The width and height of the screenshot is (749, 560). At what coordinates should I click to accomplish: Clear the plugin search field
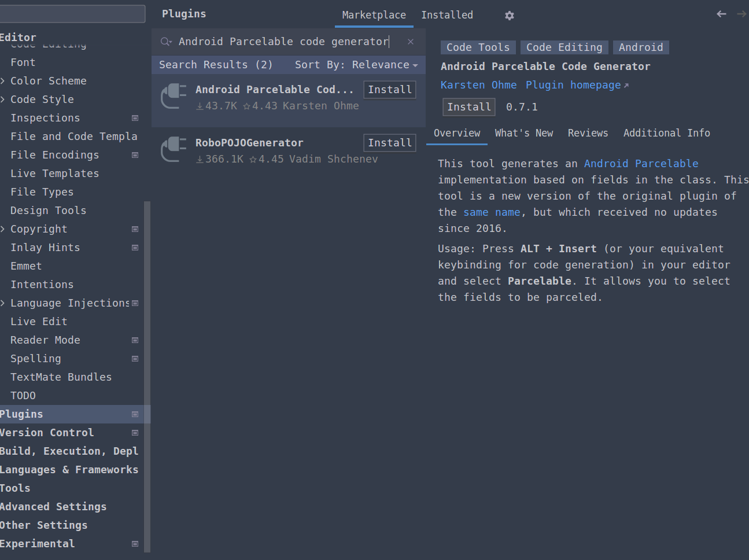coord(411,42)
